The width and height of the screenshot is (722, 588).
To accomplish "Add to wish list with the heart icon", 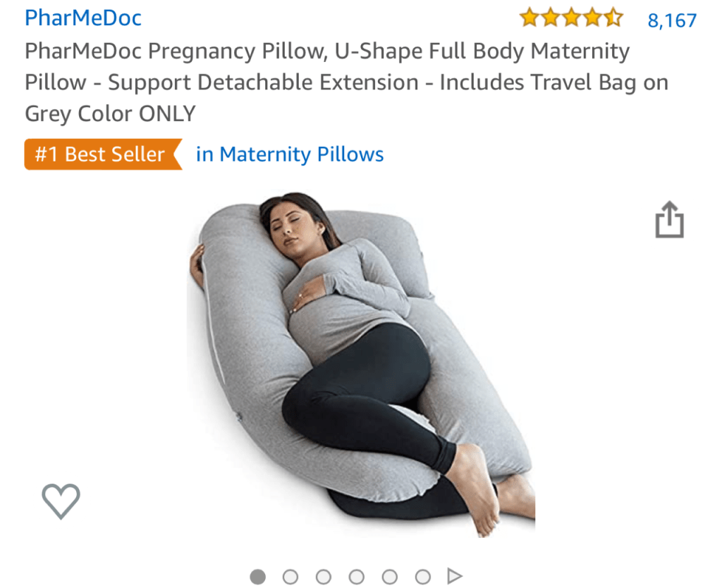I will coord(61,501).
